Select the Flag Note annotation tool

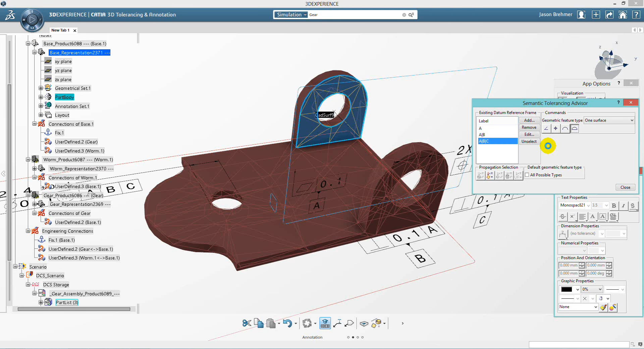pos(349,323)
